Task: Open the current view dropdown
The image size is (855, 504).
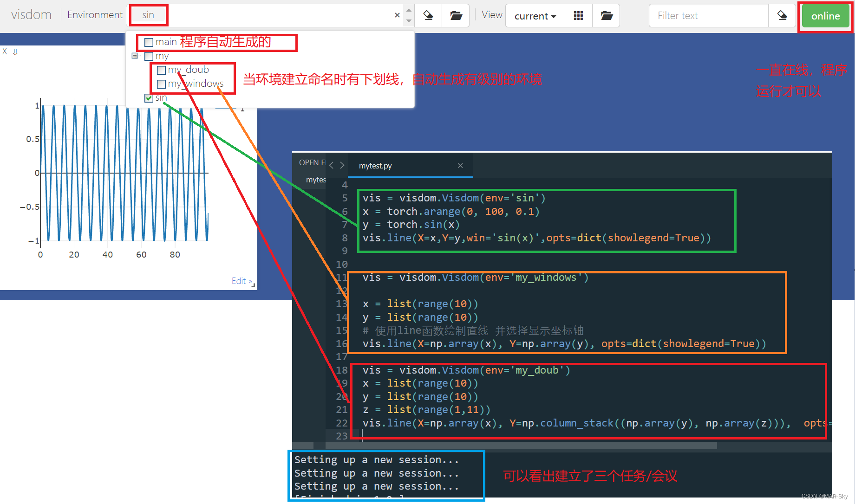Action: [x=535, y=15]
